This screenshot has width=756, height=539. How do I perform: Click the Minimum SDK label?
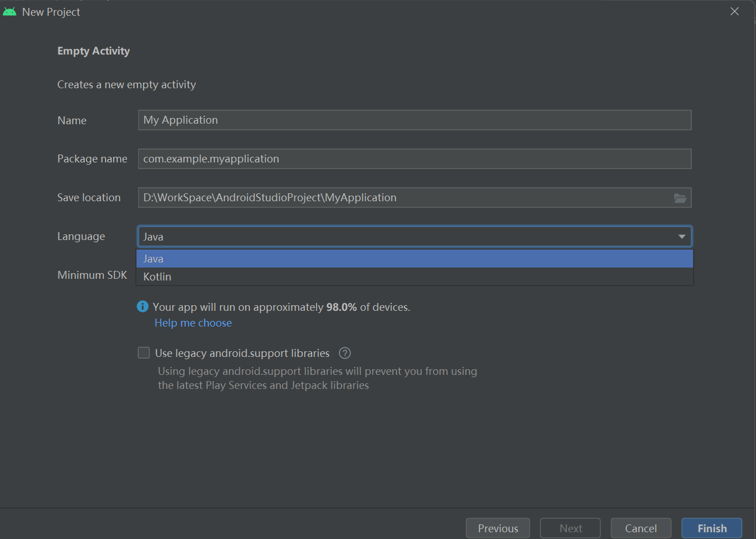[92, 275]
